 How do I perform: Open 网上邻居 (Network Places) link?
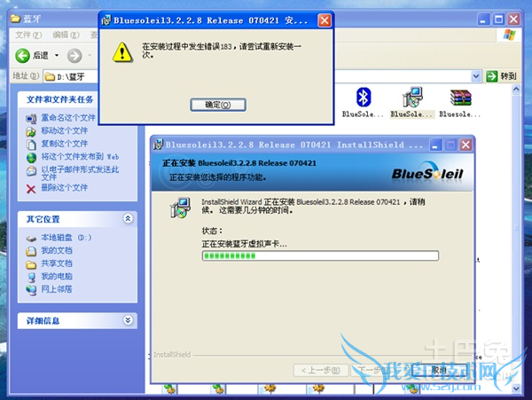point(57,289)
